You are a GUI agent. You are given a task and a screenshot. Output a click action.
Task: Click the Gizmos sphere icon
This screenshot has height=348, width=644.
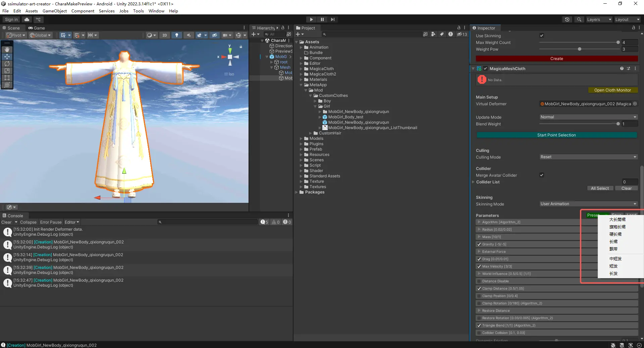click(238, 35)
